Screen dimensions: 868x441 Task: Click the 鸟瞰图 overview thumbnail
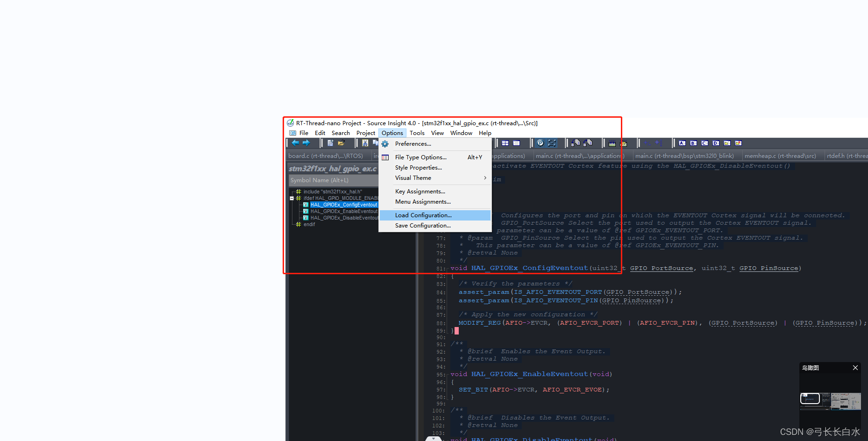click(x=830, y=401)
